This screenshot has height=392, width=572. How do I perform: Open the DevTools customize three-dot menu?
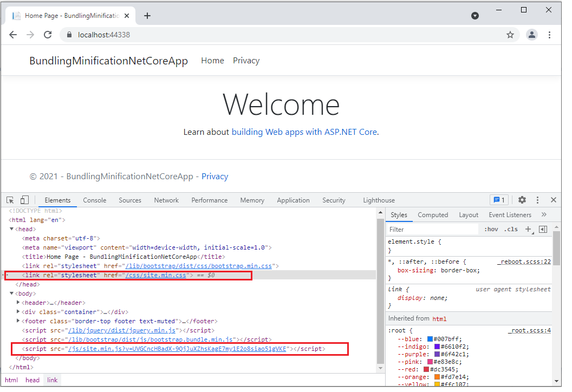537,200
